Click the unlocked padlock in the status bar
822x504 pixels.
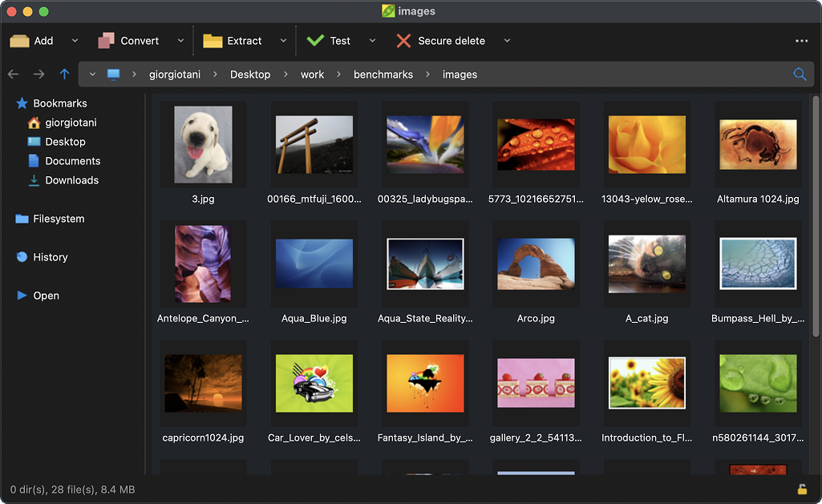click(x=801, y=489)
